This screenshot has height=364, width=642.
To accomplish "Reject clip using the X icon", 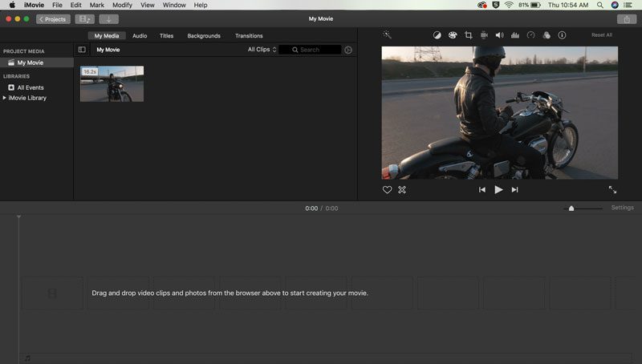I will point(402,190).
